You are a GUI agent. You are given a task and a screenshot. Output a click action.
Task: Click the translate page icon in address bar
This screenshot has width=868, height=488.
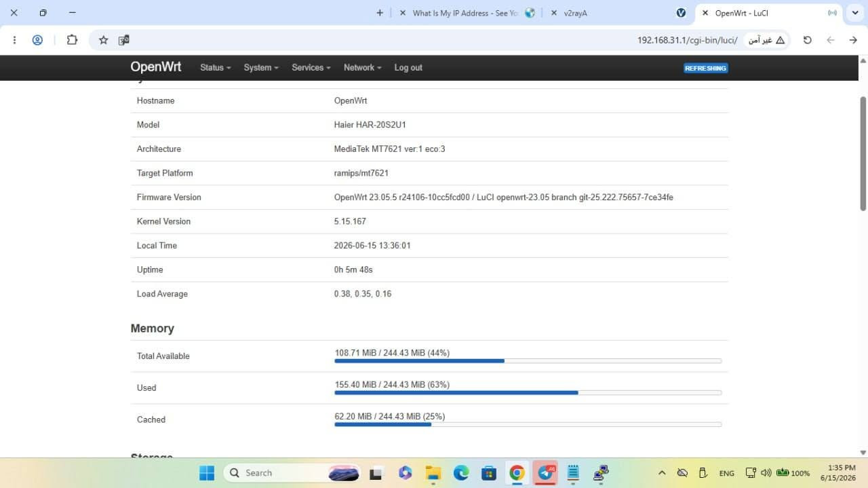123,40
